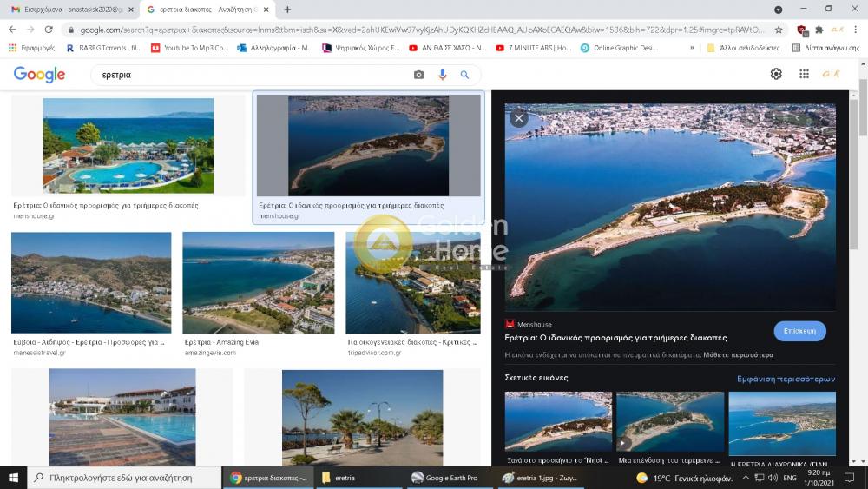Viewport: 868px width, 489px height.
Task: Switch to the Gmail inbox tab
Action: point(69,10)
